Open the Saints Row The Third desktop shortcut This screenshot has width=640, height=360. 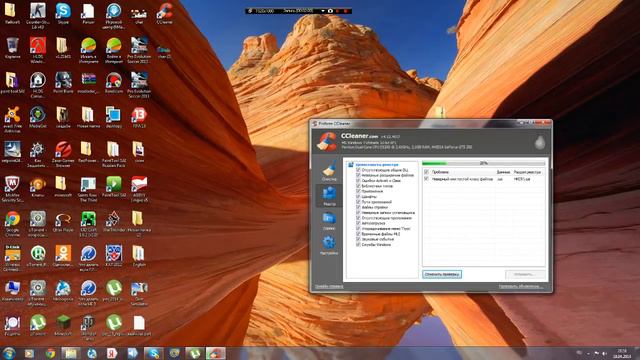88,189
